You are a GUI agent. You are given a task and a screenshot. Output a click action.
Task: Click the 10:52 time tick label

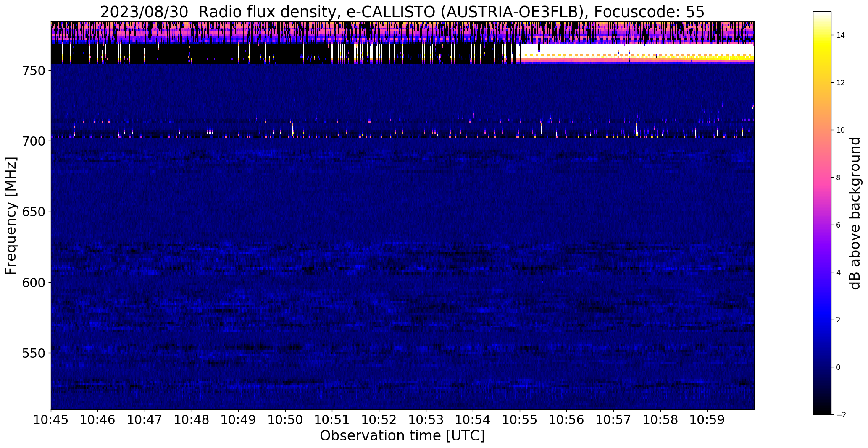coord(379,419)
